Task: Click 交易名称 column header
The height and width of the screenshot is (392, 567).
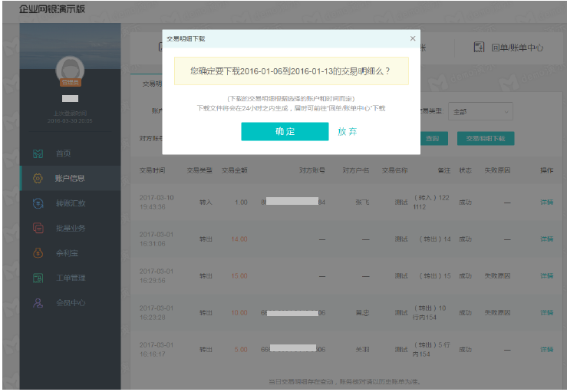Action: [x=395, y=170]
